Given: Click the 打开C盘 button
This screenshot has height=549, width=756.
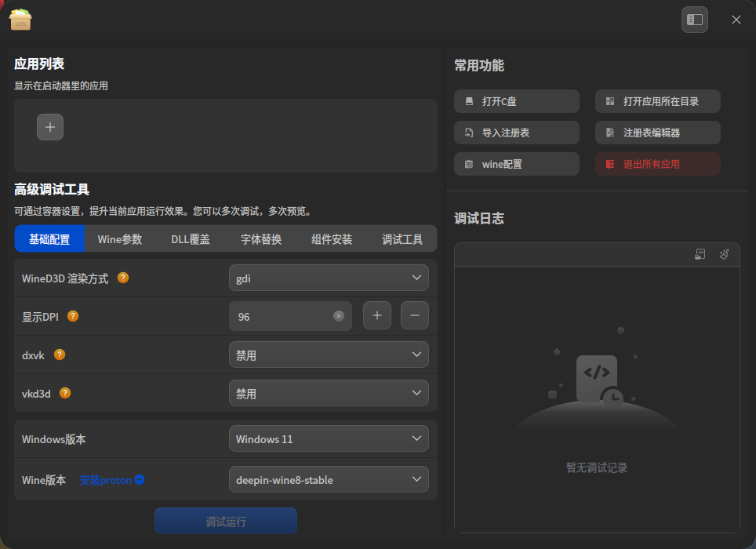Looking at the screenshot, I should [517, 101].
